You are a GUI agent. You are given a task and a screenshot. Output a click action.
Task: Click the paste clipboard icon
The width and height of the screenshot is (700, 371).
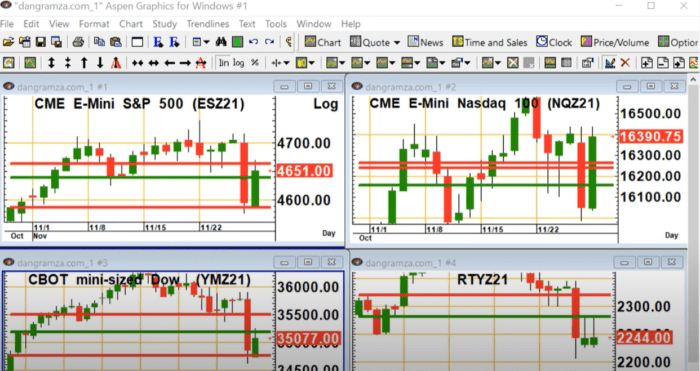click(x=116, y=42)
